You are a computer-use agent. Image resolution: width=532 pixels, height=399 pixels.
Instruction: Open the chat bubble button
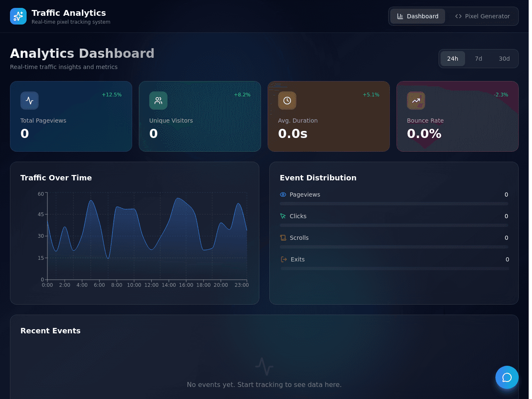point(507,377)
